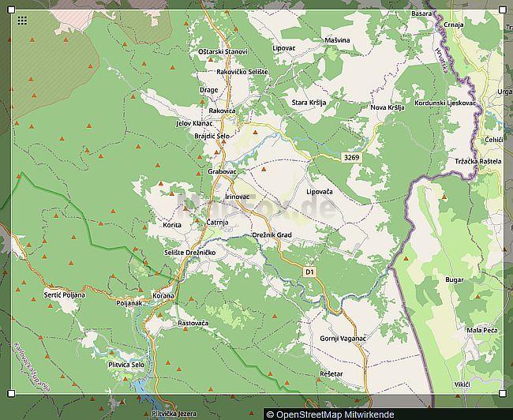The width and height of the screenshot is (513, 420).
Task: Select the Selište Drežničko label
Action: click(189, 252)
